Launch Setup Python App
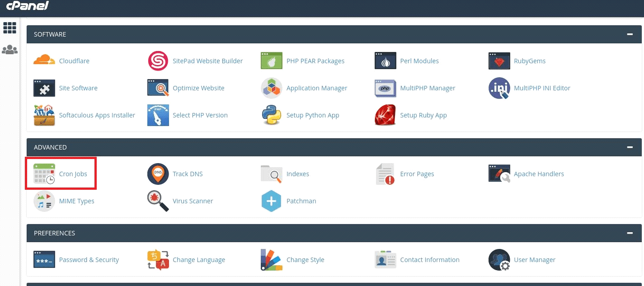The width and height of the screenshot is (644, 286). 313,115
